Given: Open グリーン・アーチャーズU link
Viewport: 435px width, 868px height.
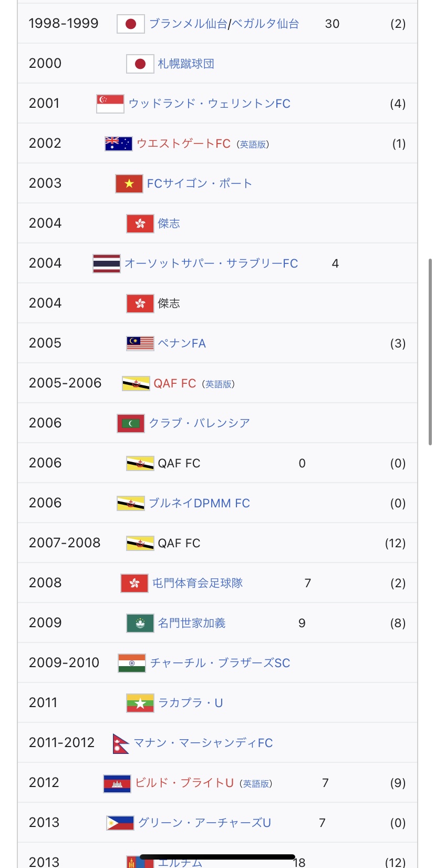Looking at the screenshot, I should click(x=204, y=823).
